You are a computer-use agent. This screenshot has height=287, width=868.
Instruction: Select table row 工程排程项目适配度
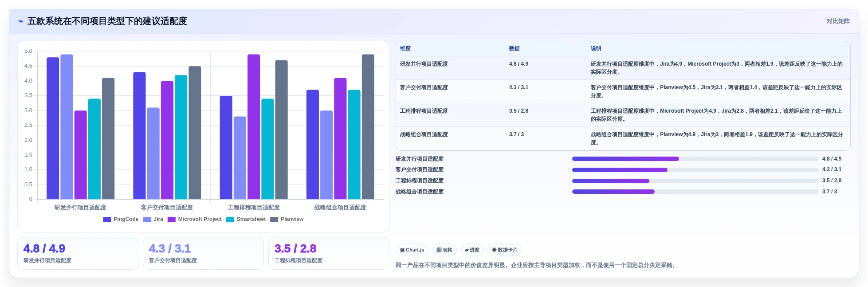pyautogui.click(x=623, y=115)
